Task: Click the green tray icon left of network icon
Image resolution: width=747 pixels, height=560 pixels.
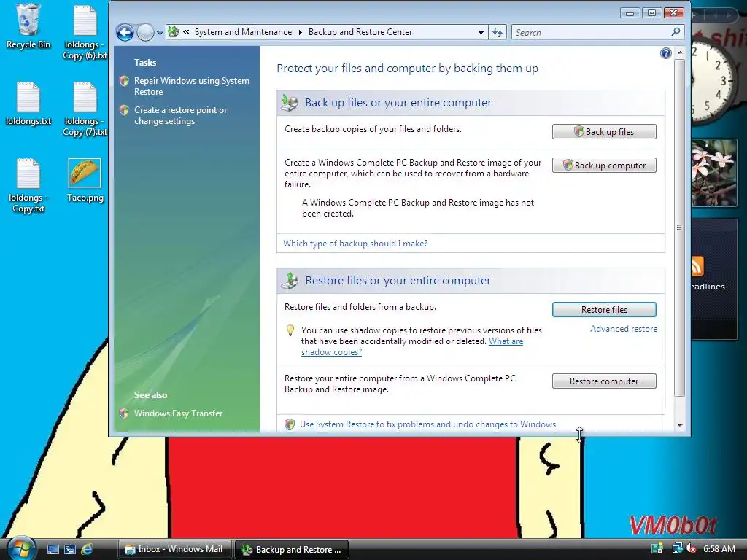Action: [x=657, y=548]
